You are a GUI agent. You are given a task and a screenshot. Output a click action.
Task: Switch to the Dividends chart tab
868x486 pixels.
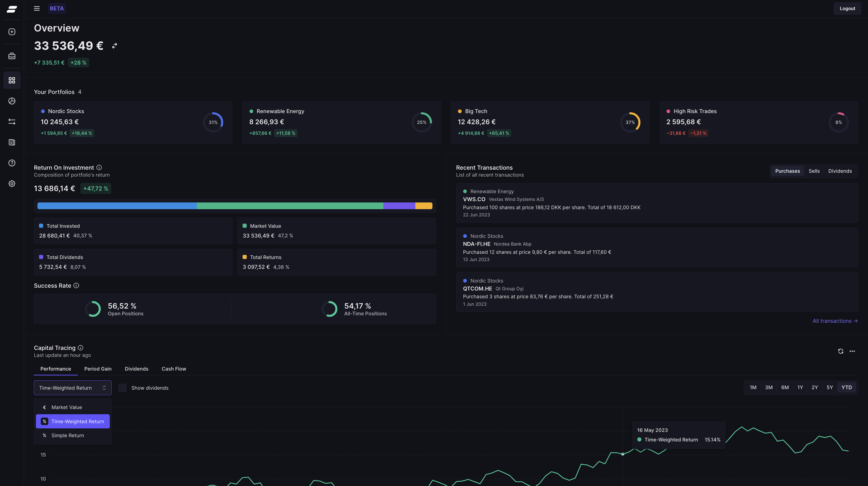click(x=136, y=369)
